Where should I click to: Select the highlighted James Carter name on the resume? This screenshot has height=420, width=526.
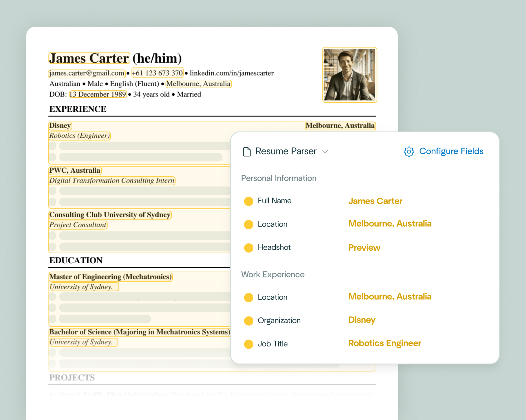pyautogui.click(x=89, y=58)
